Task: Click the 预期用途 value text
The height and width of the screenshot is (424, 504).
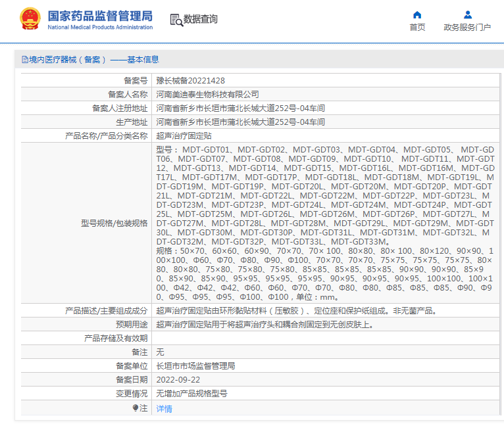Action: coord(265,325)
